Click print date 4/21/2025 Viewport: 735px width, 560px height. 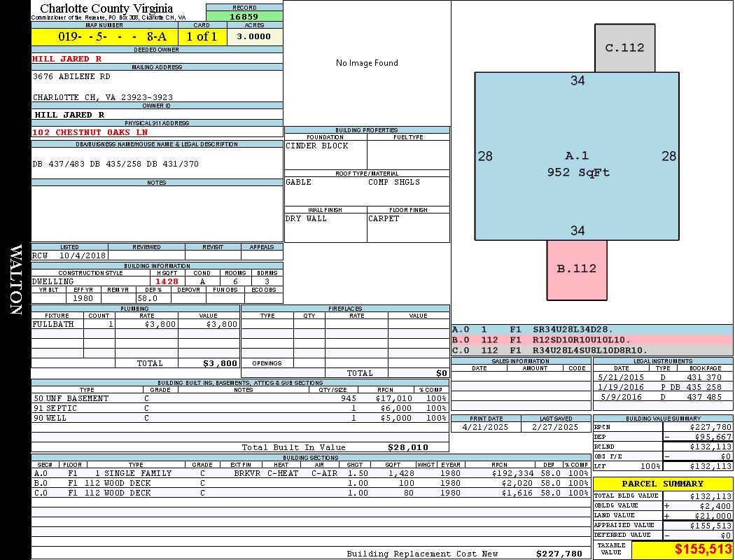[485, 427]
